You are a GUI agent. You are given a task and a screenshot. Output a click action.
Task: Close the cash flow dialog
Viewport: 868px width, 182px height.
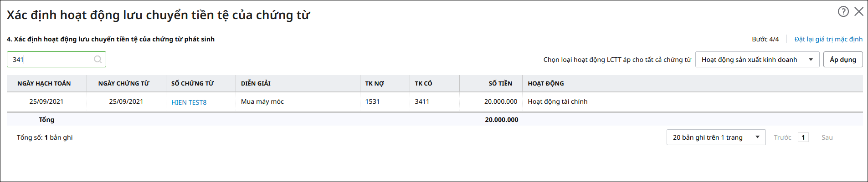coord(859,12)
